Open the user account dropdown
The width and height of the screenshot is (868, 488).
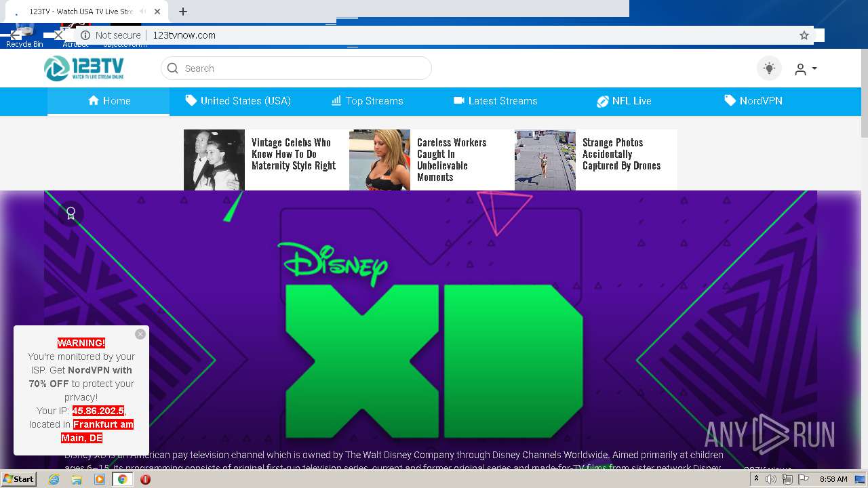click(x=806, y=69)
